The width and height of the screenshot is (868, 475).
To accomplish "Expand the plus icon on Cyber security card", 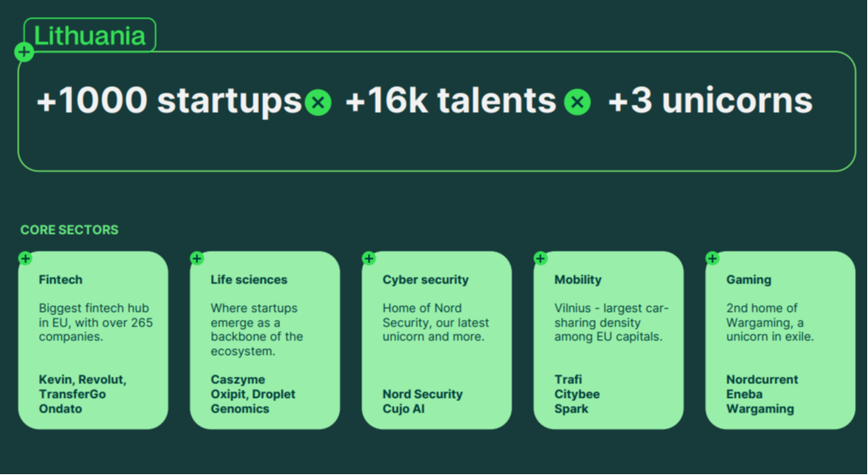I will click(x=369, y=258).
